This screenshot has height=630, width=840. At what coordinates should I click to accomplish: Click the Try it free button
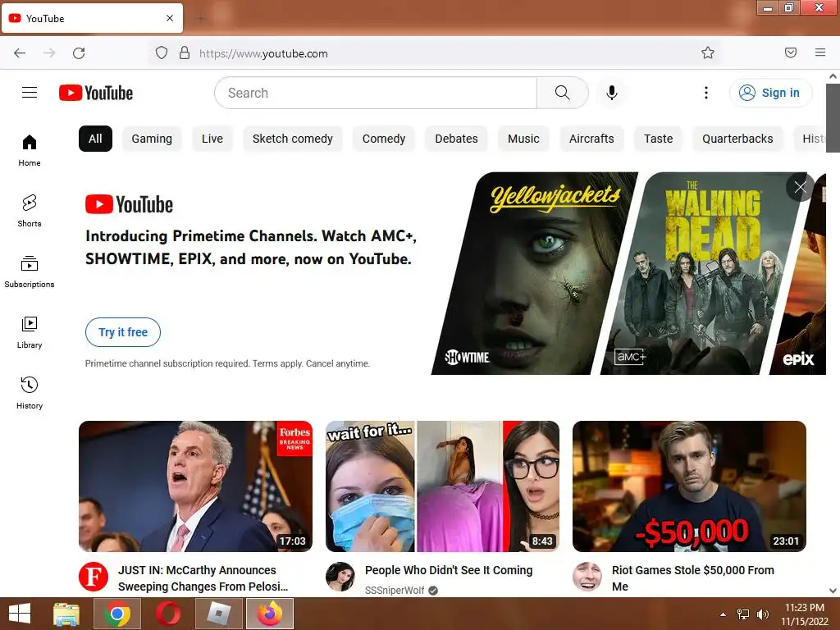click(x=123, y=332)
